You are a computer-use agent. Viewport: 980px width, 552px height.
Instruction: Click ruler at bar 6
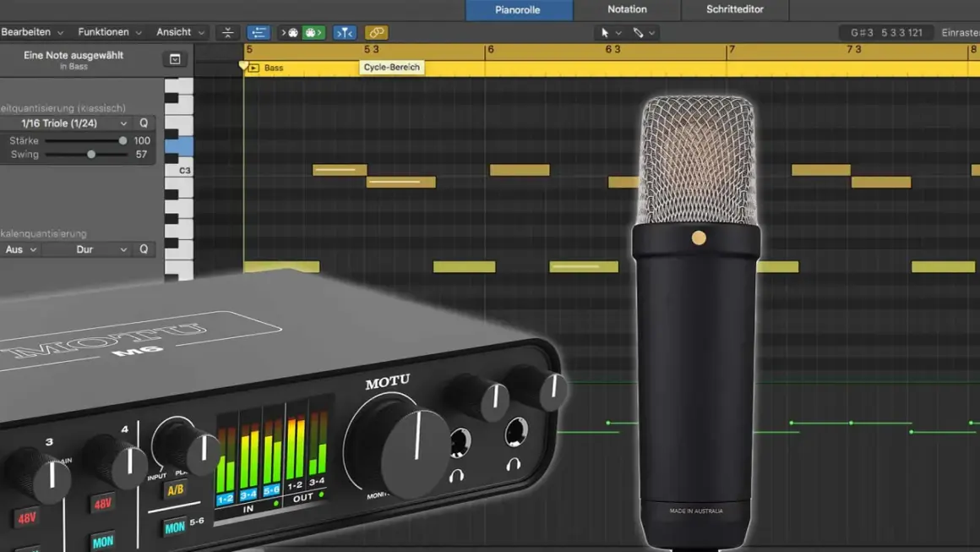click(x=491, y=49)
